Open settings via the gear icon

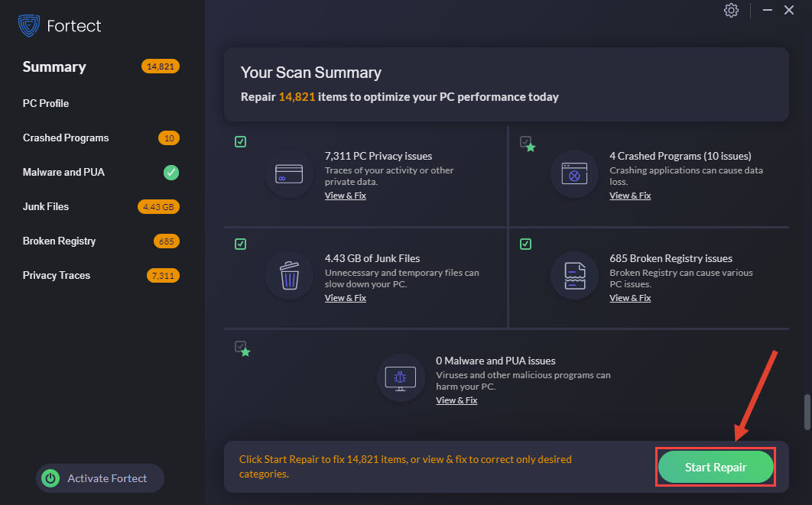point(731,10)
